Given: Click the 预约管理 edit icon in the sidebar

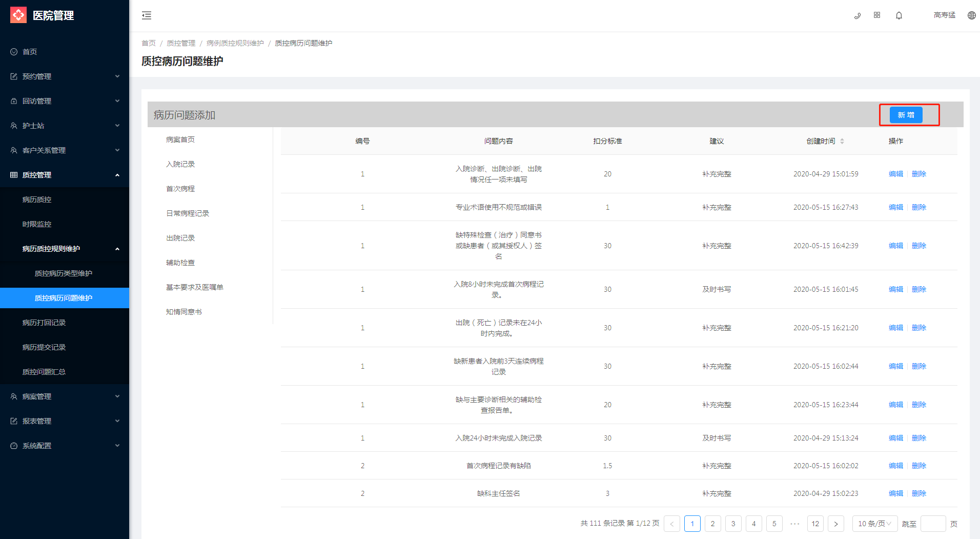Looking at the screenshot, I should click(x=14, y=76).
